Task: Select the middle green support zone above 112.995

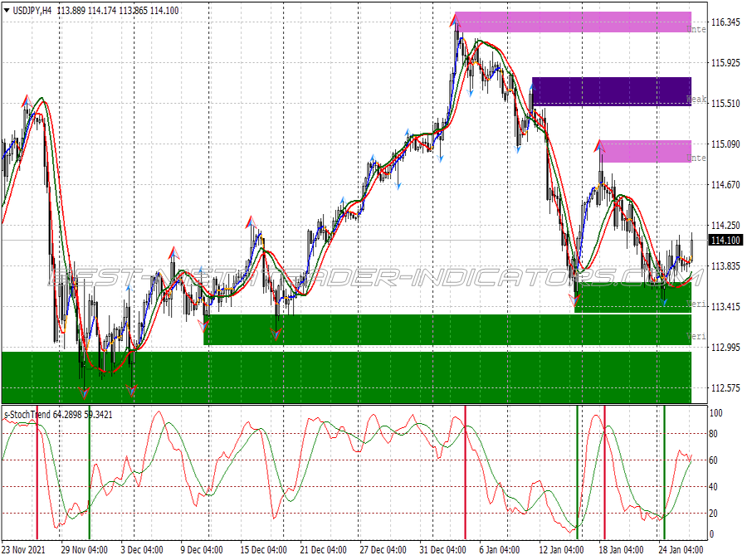Action: click(447, 329)
